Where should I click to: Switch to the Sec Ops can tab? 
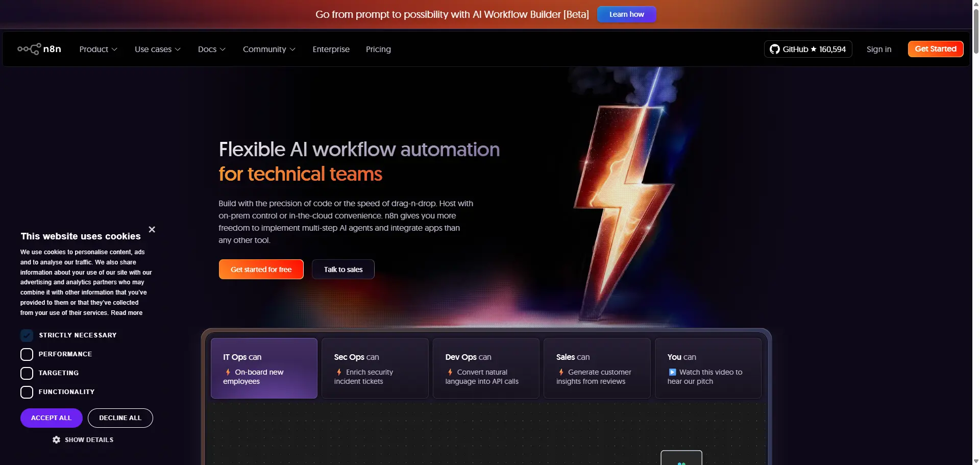(x=375, y=368)
